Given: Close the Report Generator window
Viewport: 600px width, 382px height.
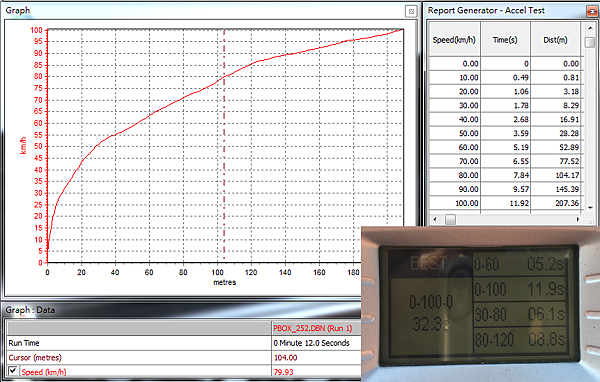Looking at the screenshot, I should [592, 11].
